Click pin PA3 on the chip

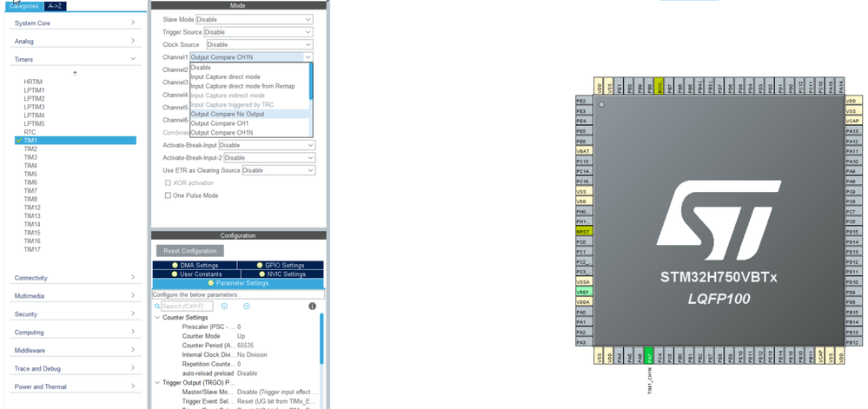pos(584,343)
